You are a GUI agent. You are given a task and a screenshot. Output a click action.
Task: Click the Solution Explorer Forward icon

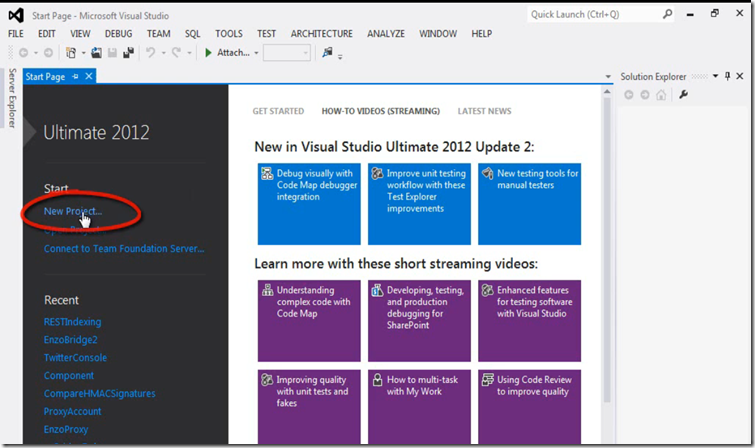coord(645,95)
